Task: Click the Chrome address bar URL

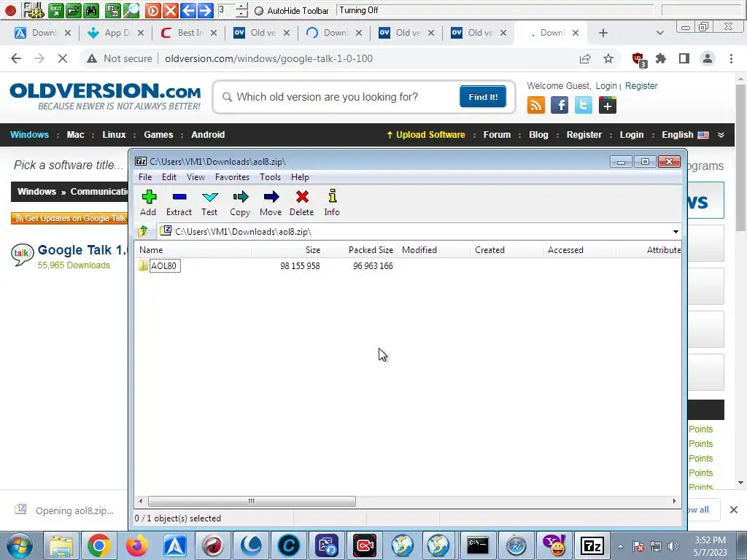Action: 268,58
